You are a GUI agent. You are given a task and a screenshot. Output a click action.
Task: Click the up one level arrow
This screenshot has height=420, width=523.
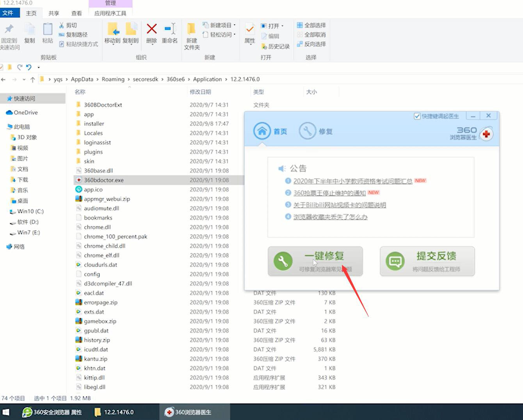click(33, 80)
